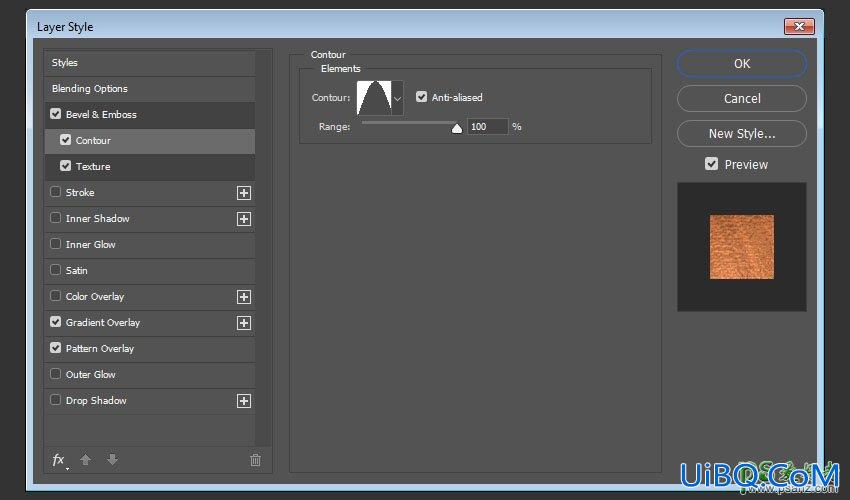Click the New Style... button
This screenshot has height=500, width=850.
(742, 133)
